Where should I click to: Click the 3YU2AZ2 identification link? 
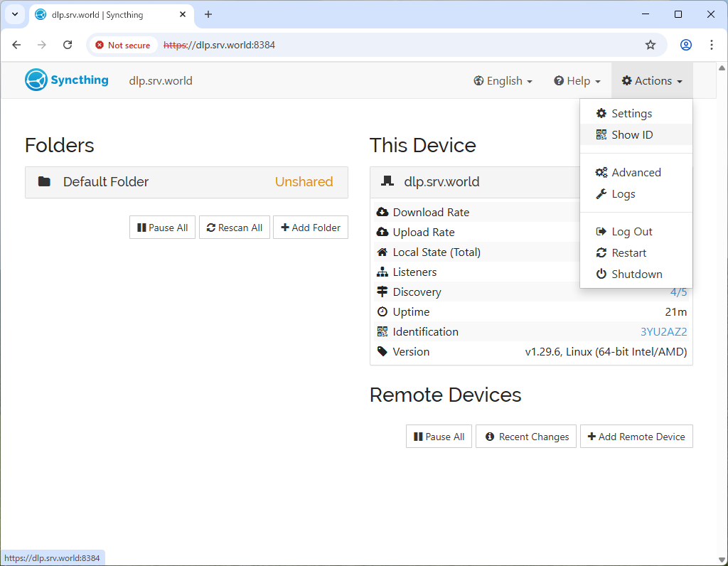tap(663, 332)
